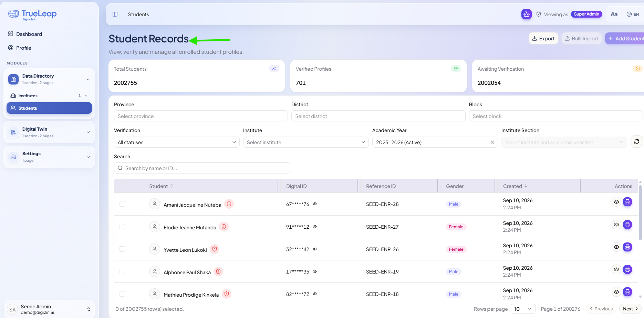Reset filters with refresh icon
Screen dimensions: 644x318
point(637,141)
